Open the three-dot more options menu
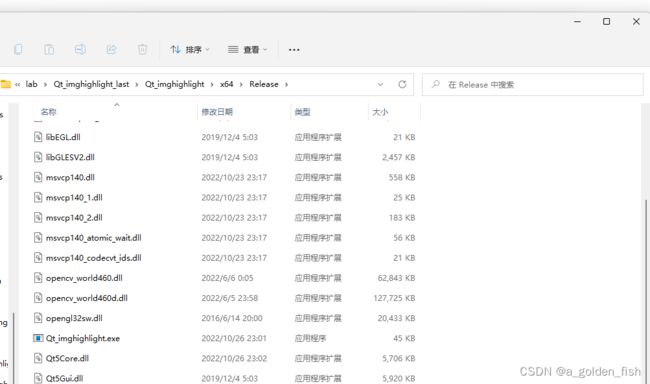 pos(294,50)
